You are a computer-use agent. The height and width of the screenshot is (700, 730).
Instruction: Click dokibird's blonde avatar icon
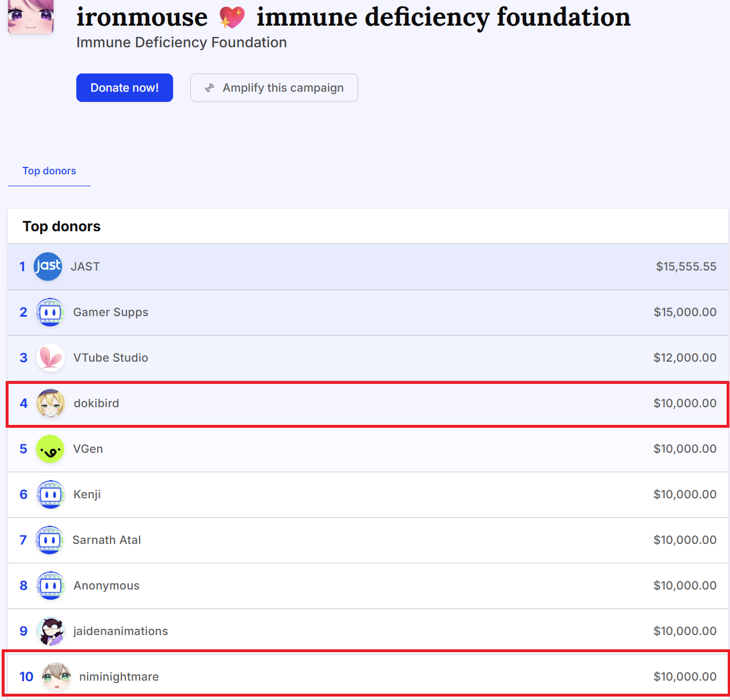[50, 403]
